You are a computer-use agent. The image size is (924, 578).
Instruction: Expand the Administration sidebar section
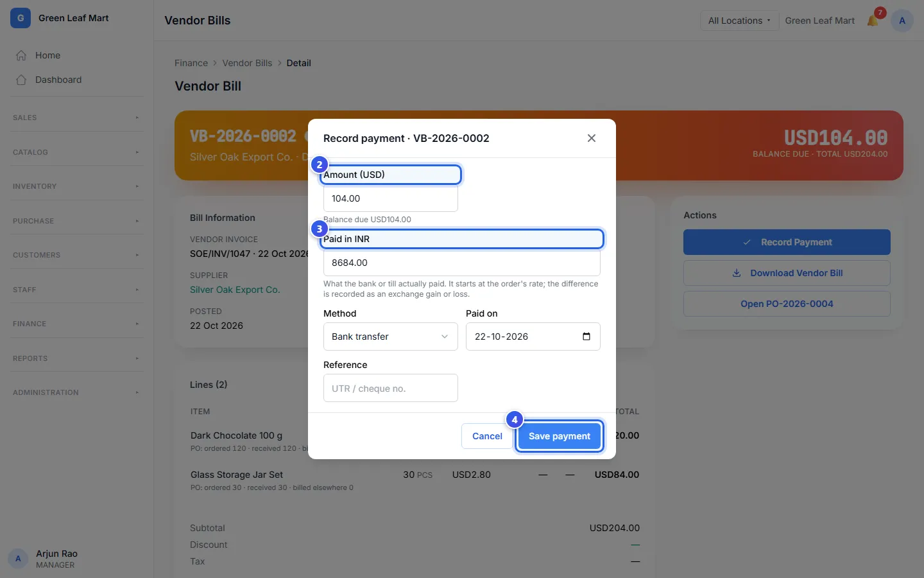click(x=77, y=392)
